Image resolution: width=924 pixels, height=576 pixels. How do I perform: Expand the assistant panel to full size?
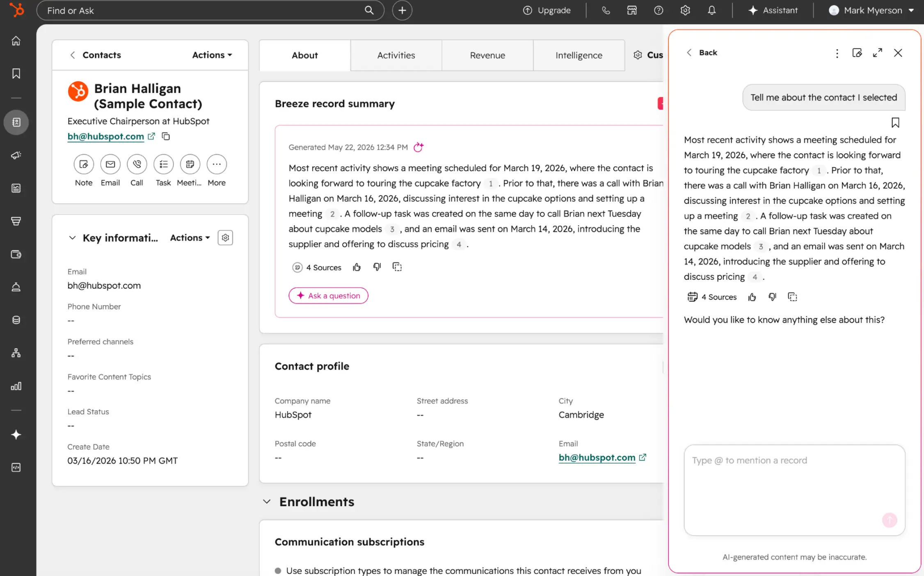click(x=877, y=53)
